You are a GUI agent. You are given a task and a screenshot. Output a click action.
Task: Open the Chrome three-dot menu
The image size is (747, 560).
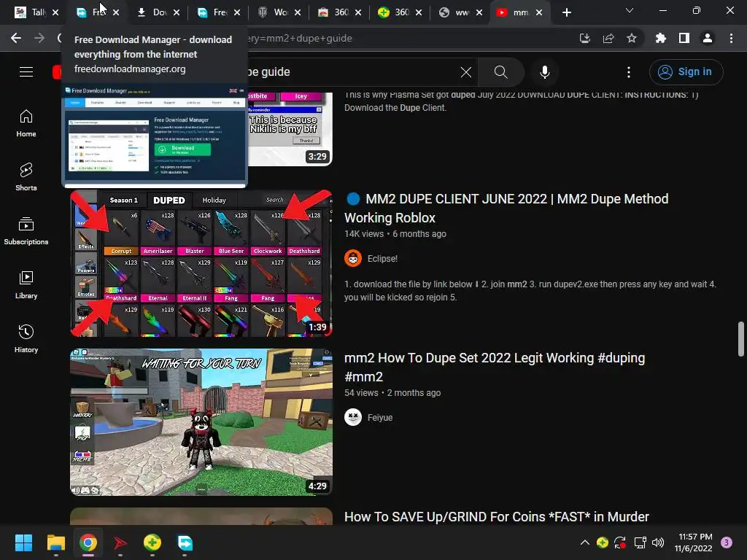[731, 38]
